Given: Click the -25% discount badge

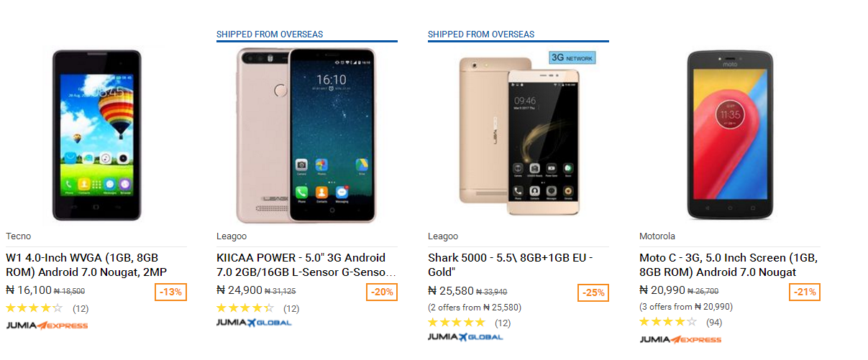Looking at the screenshot, I should click(x=593, y=292).
